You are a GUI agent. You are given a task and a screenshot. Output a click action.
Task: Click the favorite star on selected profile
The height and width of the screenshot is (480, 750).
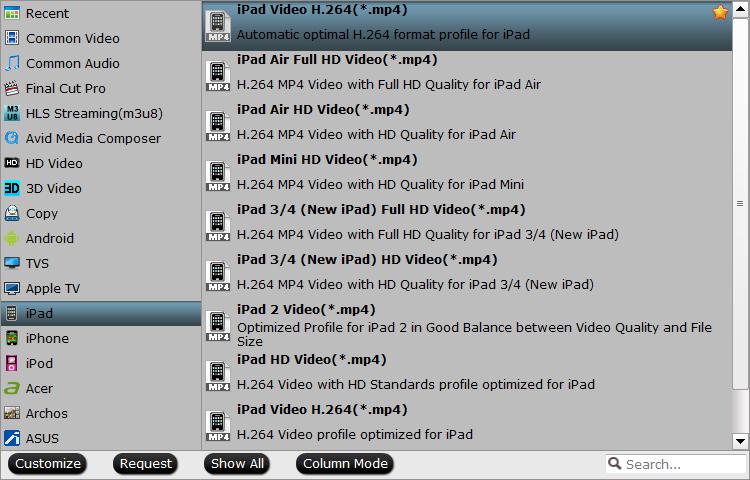click(x=720, y=12)
